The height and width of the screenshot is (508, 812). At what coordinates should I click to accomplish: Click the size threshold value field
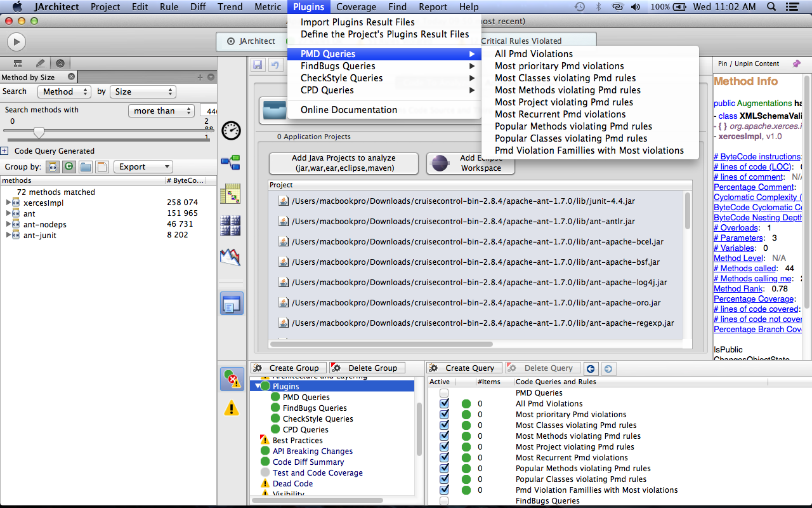(209, 110)
